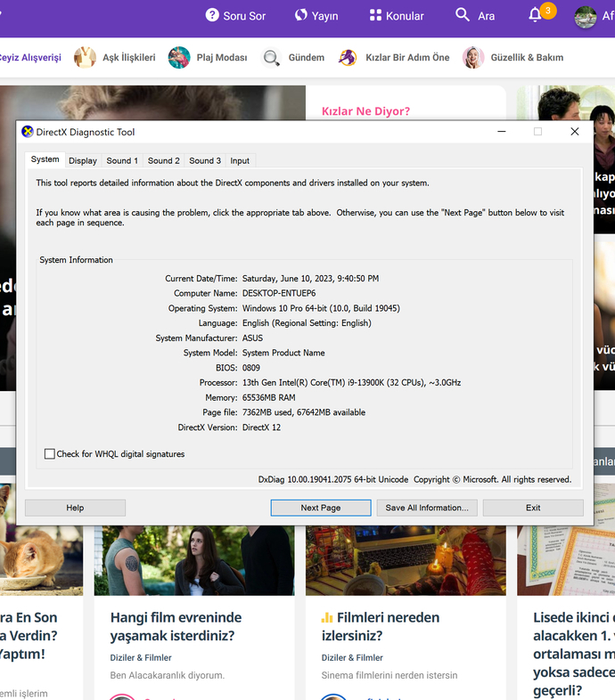Click the Soru Sor question mark icon
Screen dimensions: 615x700
(x=212, y=15)
